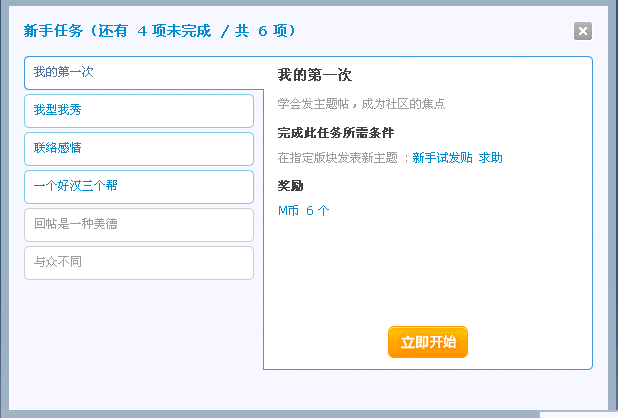Follow the 新手试发贴 board link
618x418 pixels.
442,158
